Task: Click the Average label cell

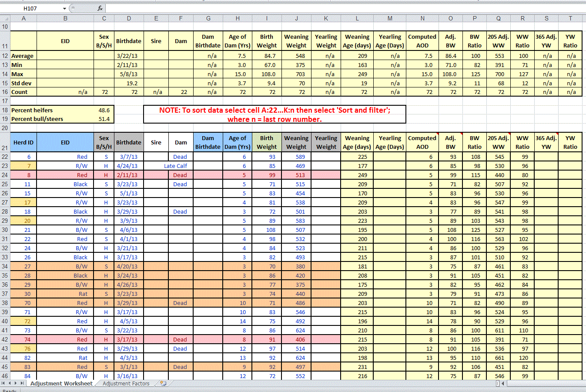Action: click(23, 56)
